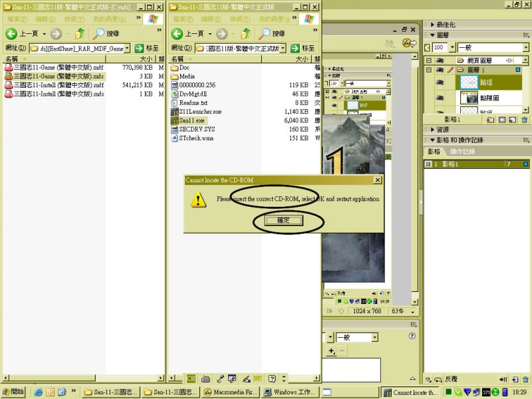
Task: Hide Layer 1 via its eye icon
Action: 440,70
